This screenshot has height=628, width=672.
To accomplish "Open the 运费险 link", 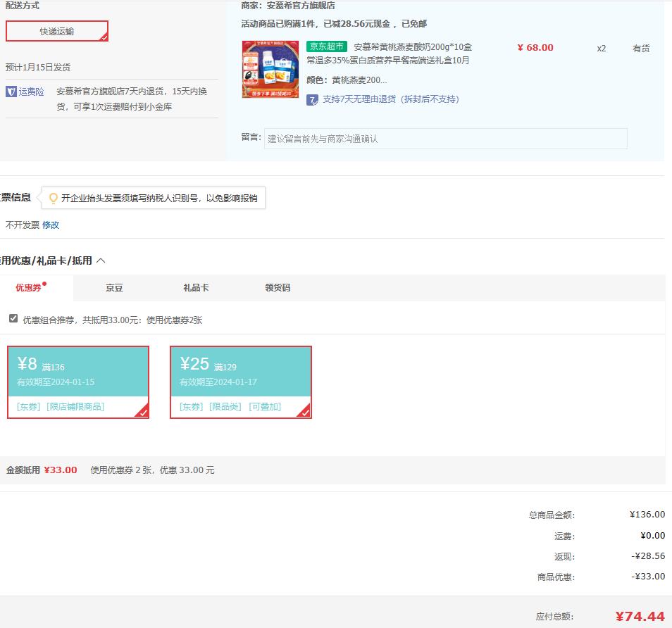I will 31,92.
